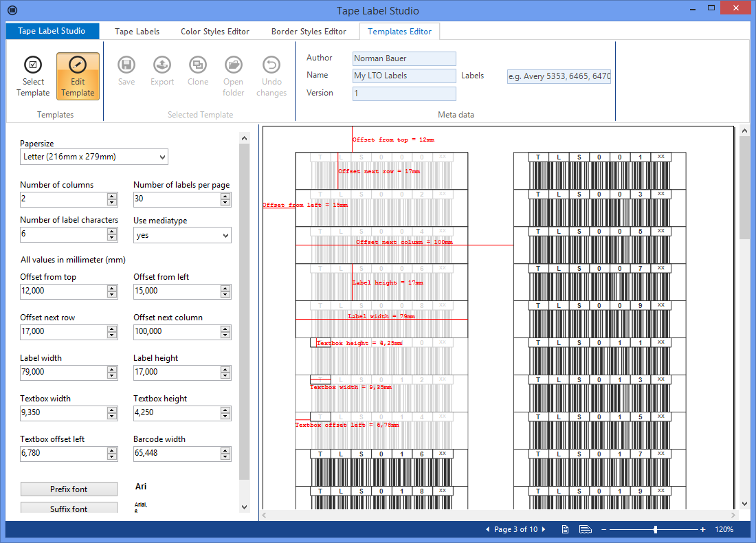Click the Prefix font button

click(x=69, y=489)
